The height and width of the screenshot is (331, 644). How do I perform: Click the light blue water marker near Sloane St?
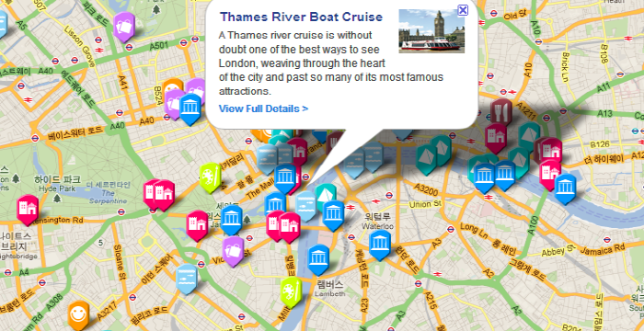point(187,278)
